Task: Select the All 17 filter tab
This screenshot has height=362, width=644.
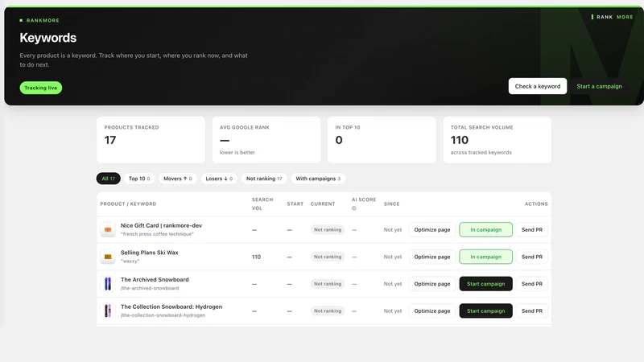Action: pos(109,179)
